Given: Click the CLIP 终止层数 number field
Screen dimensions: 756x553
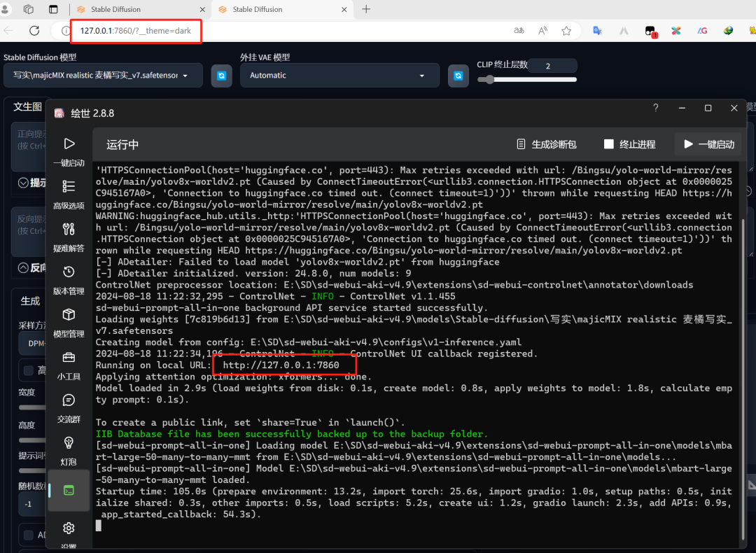Looking at the screenshot, I should pyautogui.click(x=552, y=66).
